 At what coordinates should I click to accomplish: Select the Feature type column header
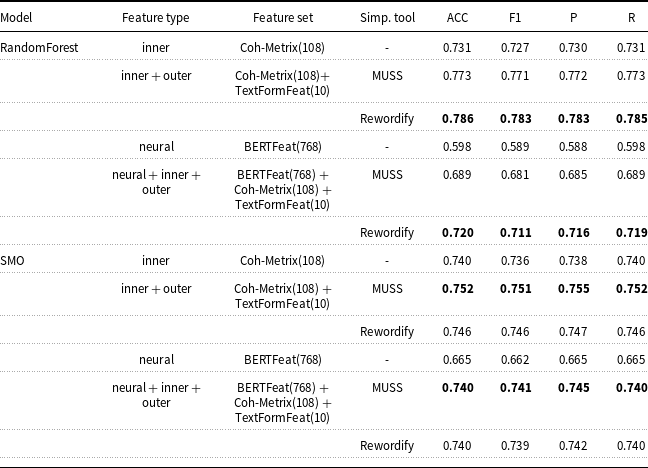coord(156,18)
